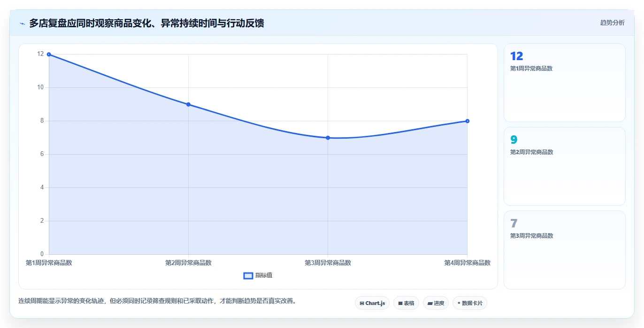This screenshot has height=328, width=644.
Task: Click the value 9 in the second data card
Action: pyautogui.click(x=514, y=140)
